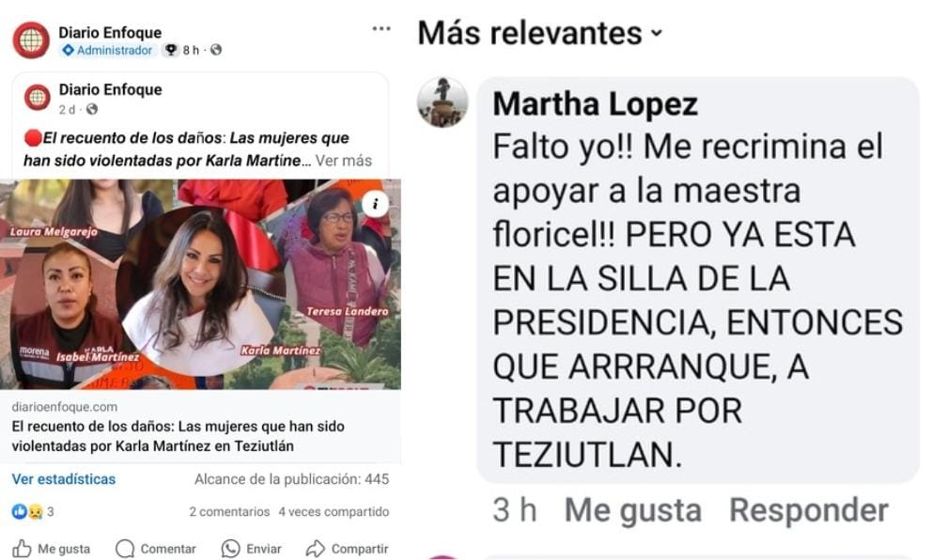The image size is (932, 560).
Task: View the 4 veces compartido shares
Action: (334, 511)
